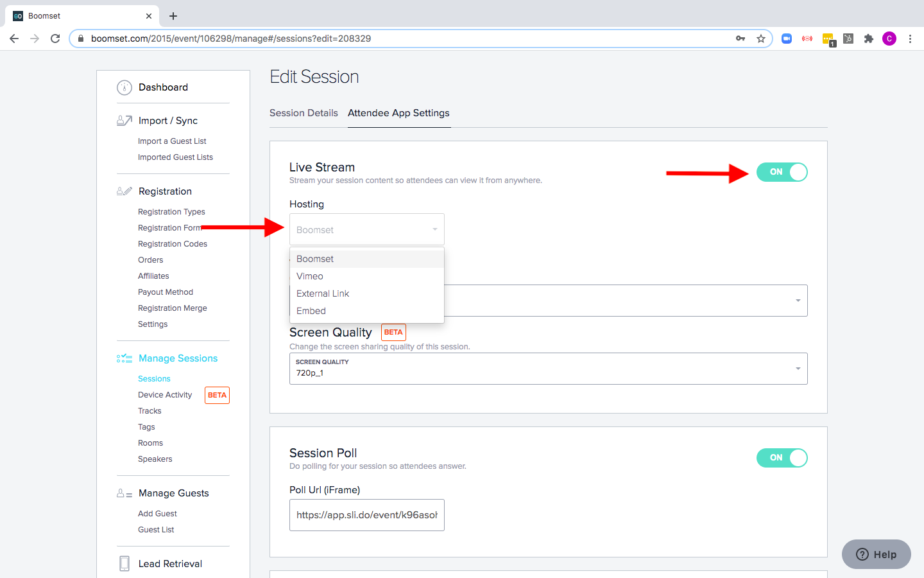View site info via the lock icon
Viewport: 924px width, 578px height.
(x=81, y=39)
